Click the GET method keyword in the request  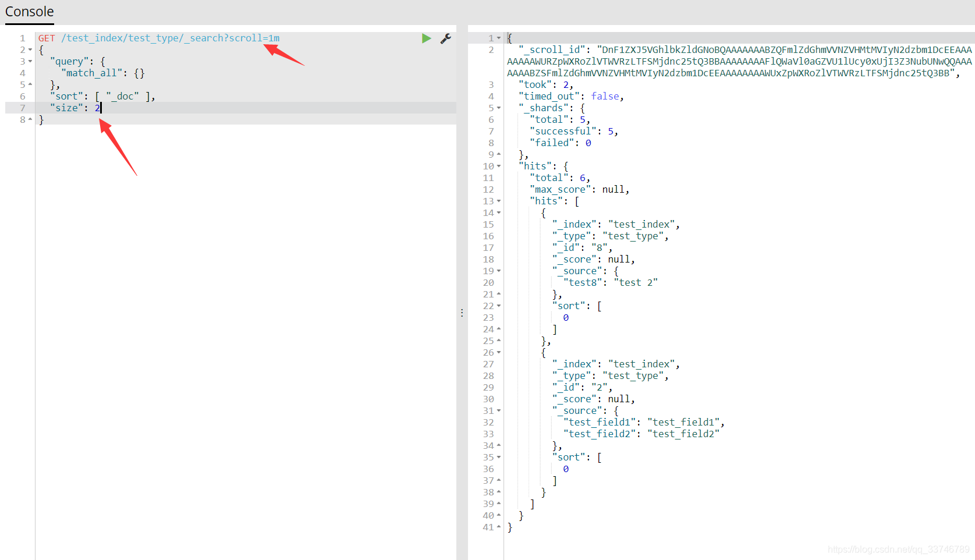(47, 38)
